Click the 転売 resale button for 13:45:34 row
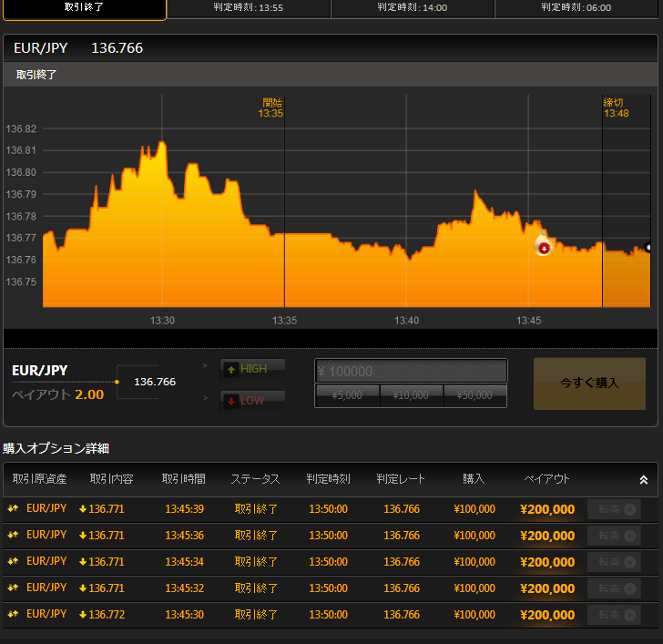Screen dimensions: 663x644 pyautogui.click(x=614, y=562)
